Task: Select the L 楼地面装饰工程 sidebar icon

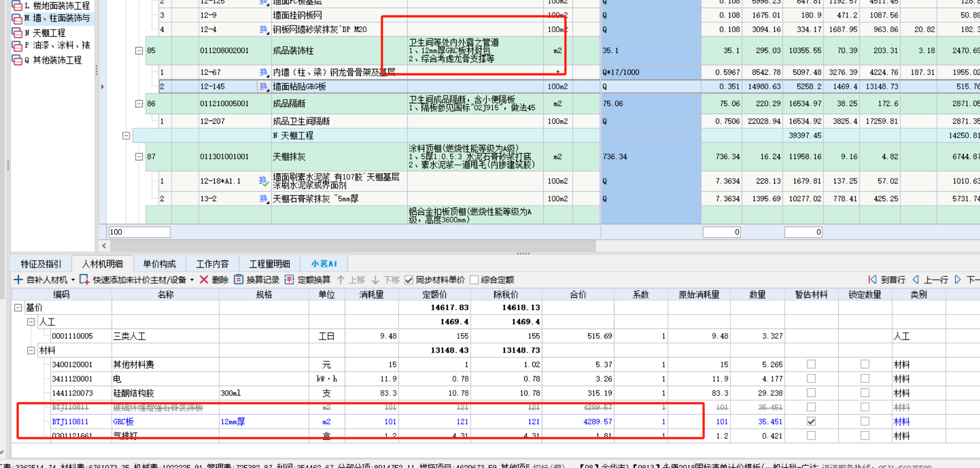Action: (17, 6)
